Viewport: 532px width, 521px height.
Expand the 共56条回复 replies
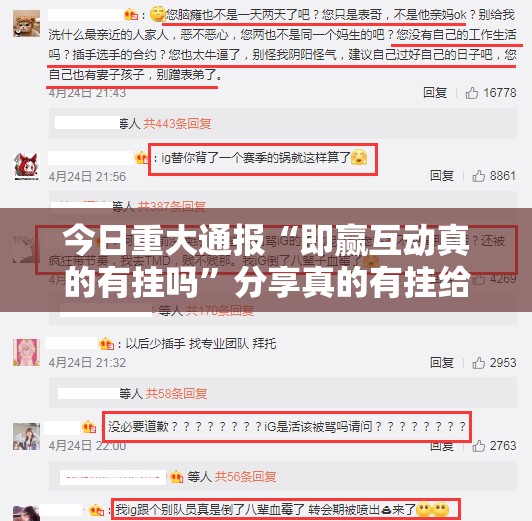[x=245, y=477]
